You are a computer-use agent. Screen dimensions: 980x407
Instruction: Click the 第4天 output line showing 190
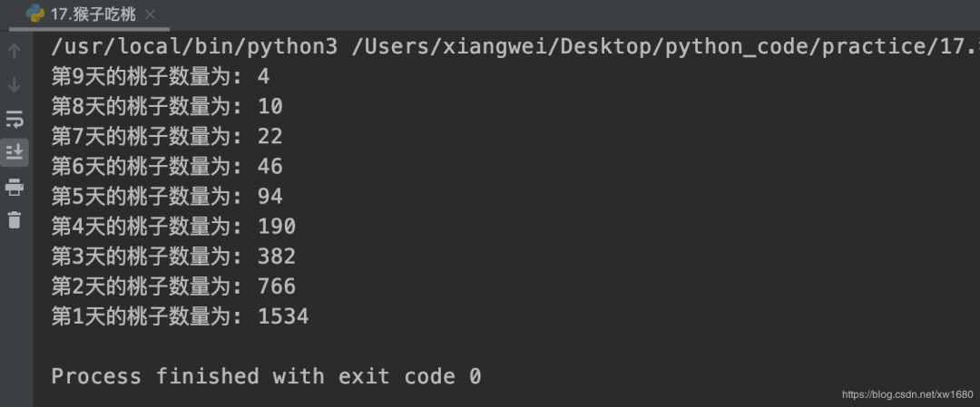[x=172, y=227]
